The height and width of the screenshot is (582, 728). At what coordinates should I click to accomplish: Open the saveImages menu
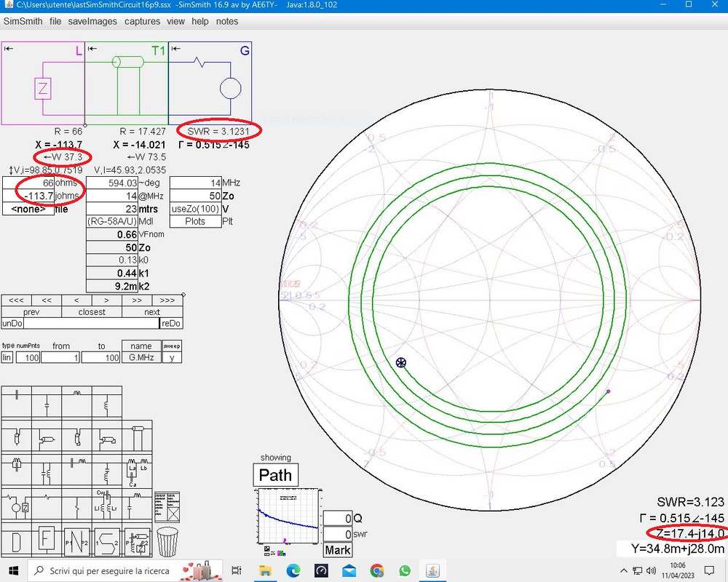point(92,21)
